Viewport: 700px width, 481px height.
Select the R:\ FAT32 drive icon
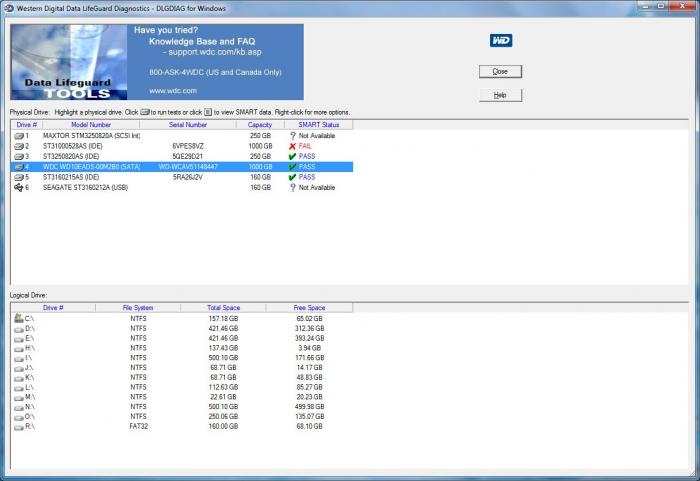pyautogui.click(x=19, y=428)
